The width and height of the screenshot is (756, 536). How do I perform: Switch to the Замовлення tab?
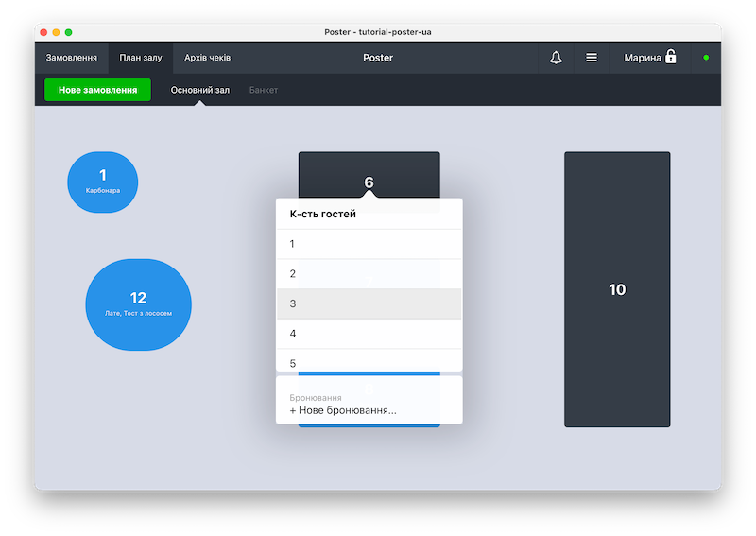(x=72, y=58)
